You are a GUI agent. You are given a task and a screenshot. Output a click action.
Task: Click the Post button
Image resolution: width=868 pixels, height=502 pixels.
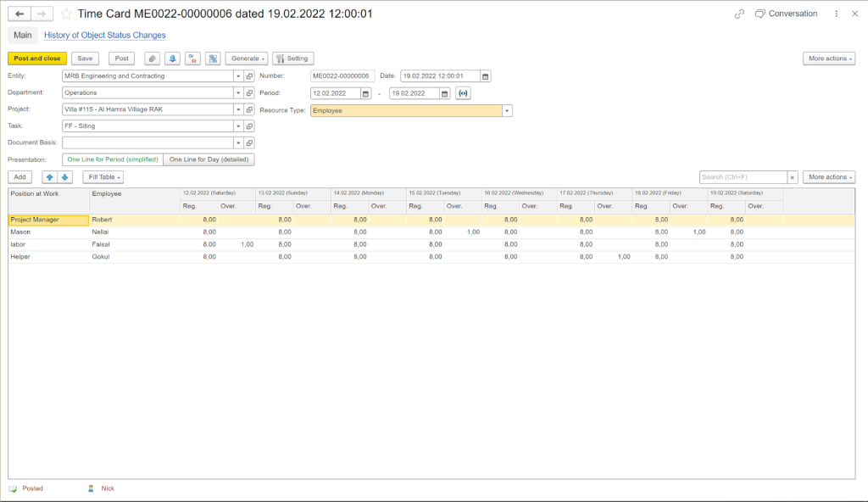[122, 59]
